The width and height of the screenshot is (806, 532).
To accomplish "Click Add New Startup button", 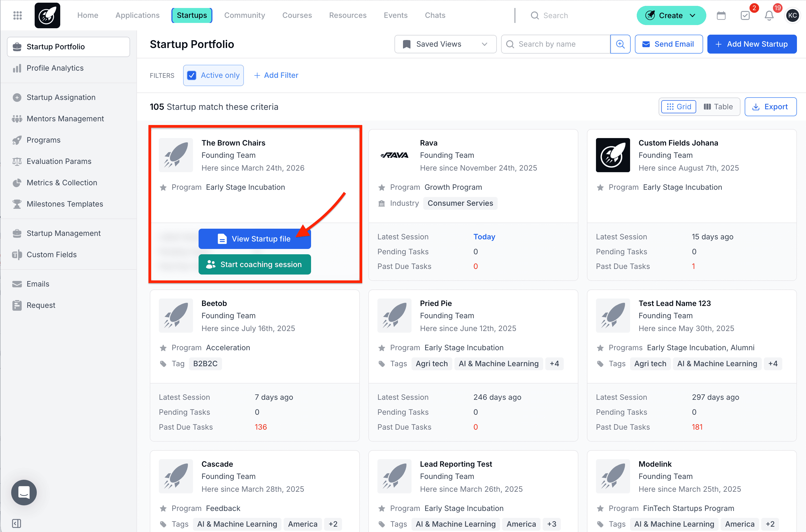I will [751, 44].
